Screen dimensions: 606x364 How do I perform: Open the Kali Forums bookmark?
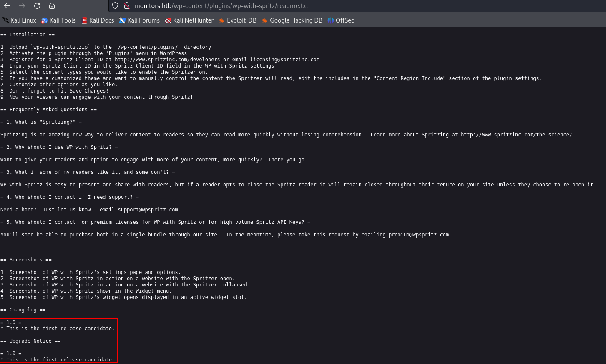[x=139, y=20]
